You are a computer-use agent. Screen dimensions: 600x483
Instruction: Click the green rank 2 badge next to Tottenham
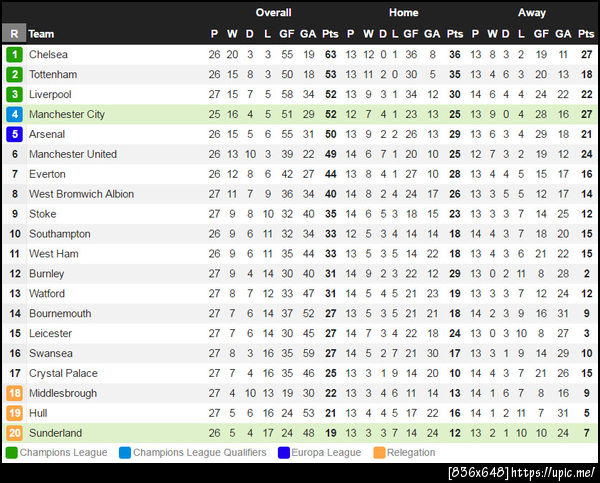15,74
